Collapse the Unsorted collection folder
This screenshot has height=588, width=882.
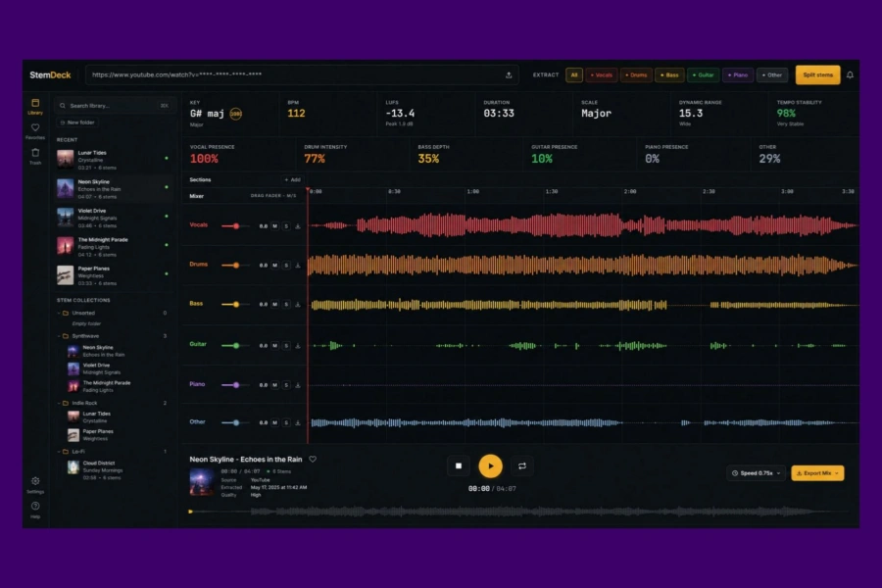59,313
